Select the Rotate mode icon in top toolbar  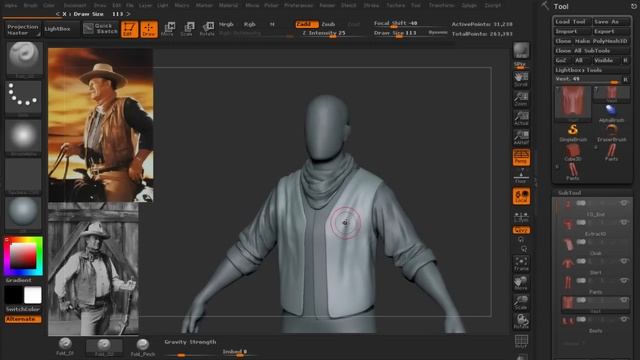pos(207,29)
